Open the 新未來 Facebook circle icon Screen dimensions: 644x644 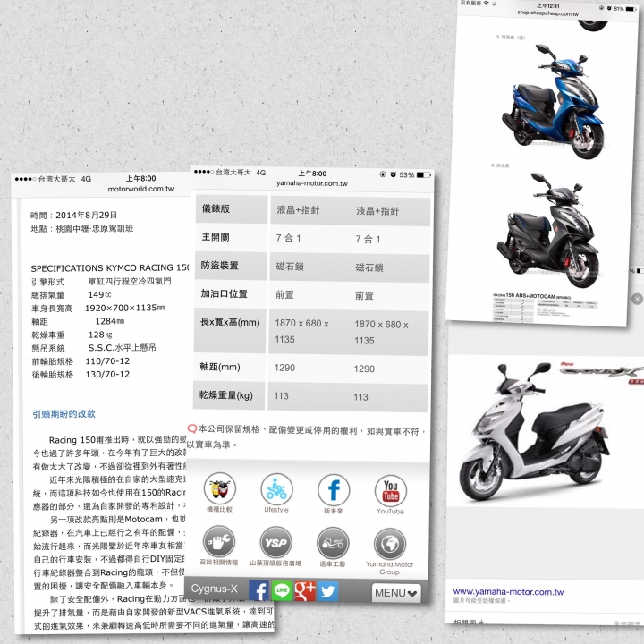click(334, 490)
